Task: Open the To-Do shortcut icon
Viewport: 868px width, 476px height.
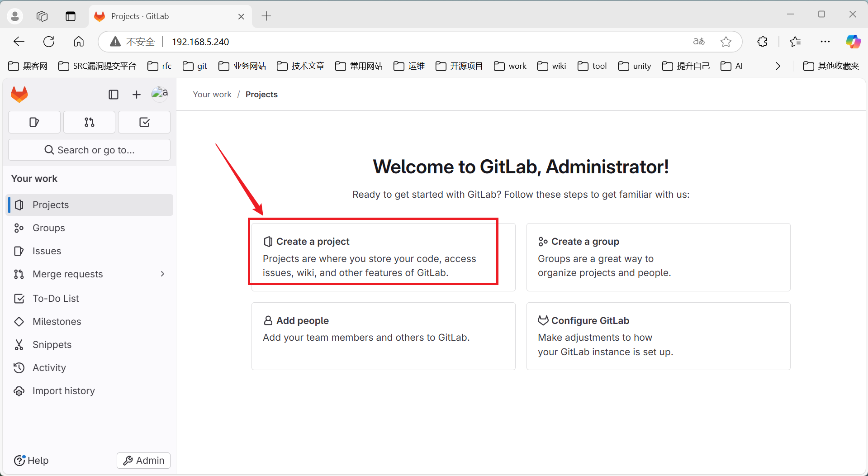Action: [144, 122]
